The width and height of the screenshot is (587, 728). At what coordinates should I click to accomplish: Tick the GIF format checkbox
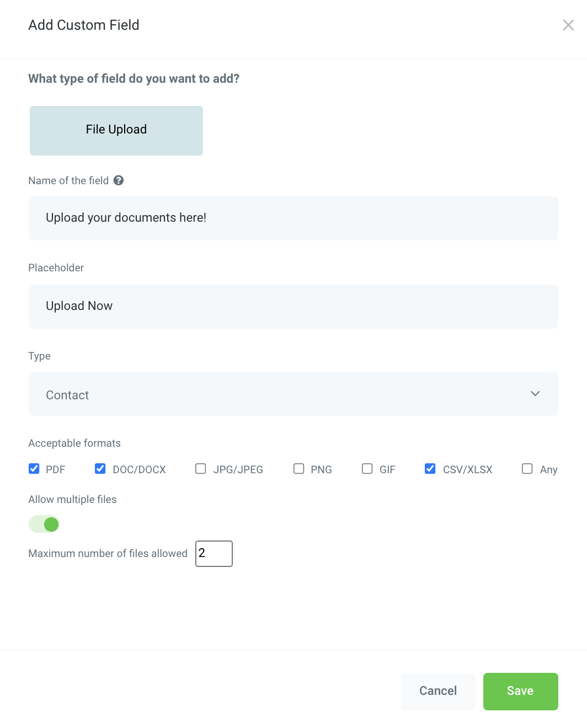click(x=367, y=469)
